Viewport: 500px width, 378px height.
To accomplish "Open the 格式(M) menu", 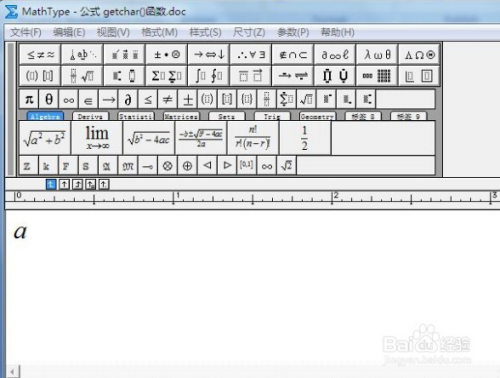I will click(x=159, y=32).
